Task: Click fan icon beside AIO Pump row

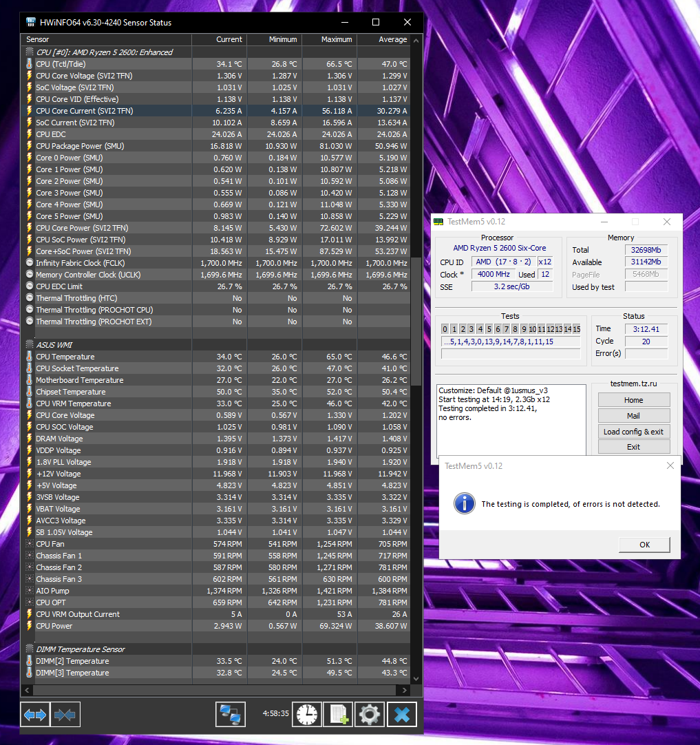Action: tap(30, 591)
